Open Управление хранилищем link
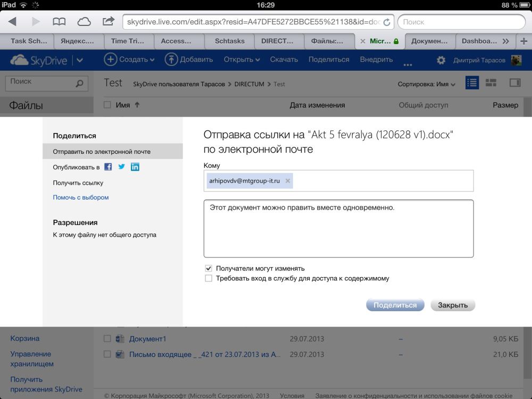This screenshot has width=532, height=399. click(x=32, y=359)
